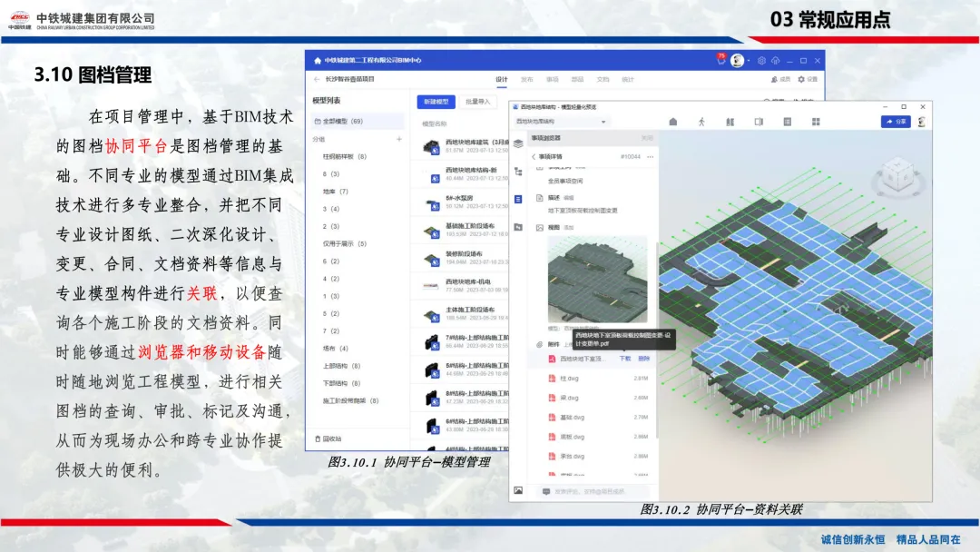
Task: Click the comment input field
Action: coord(597,492)
